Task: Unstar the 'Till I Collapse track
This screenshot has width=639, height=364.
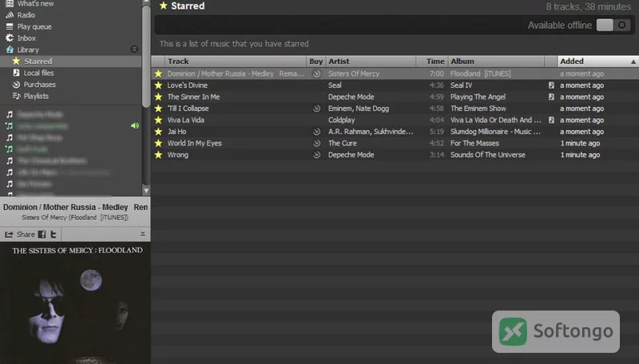Action: [x=158, y=109]
